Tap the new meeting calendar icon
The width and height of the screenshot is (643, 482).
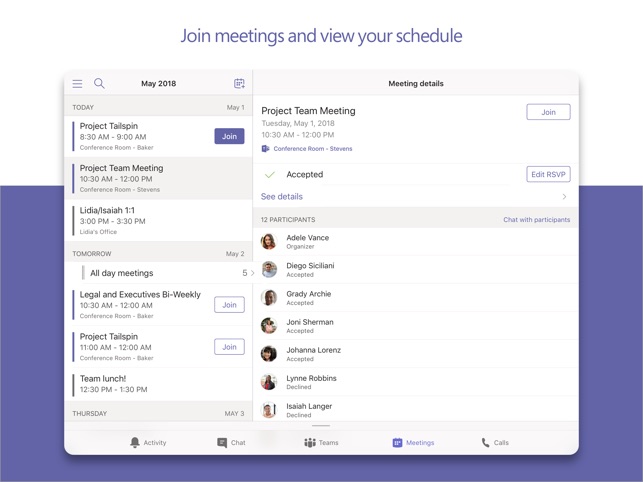tap(239, 83)
